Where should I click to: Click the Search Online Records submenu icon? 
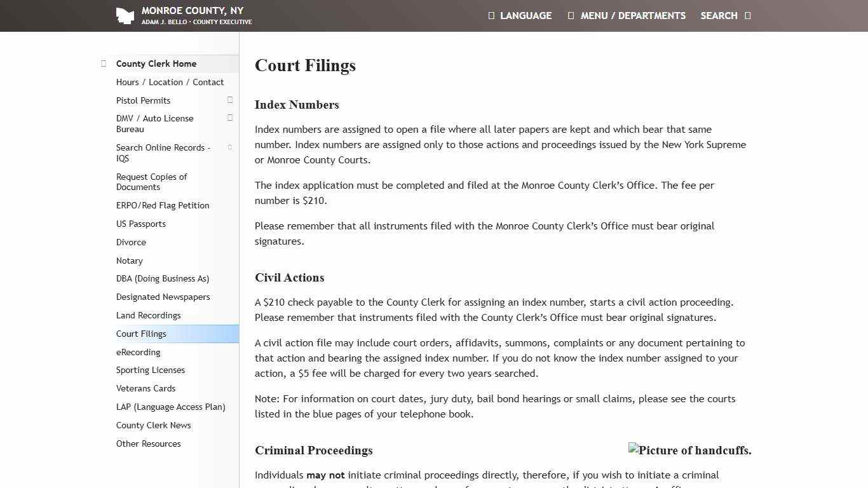[x=229, y=147]
